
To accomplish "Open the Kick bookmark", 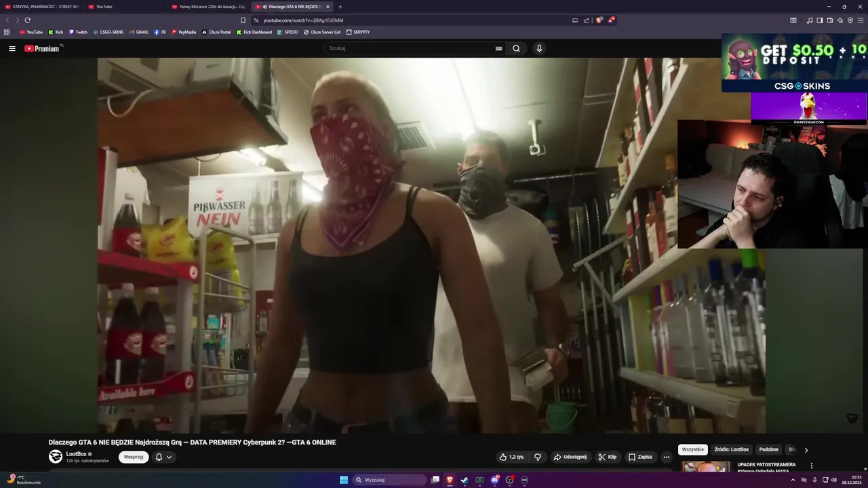I will [56, 32].
